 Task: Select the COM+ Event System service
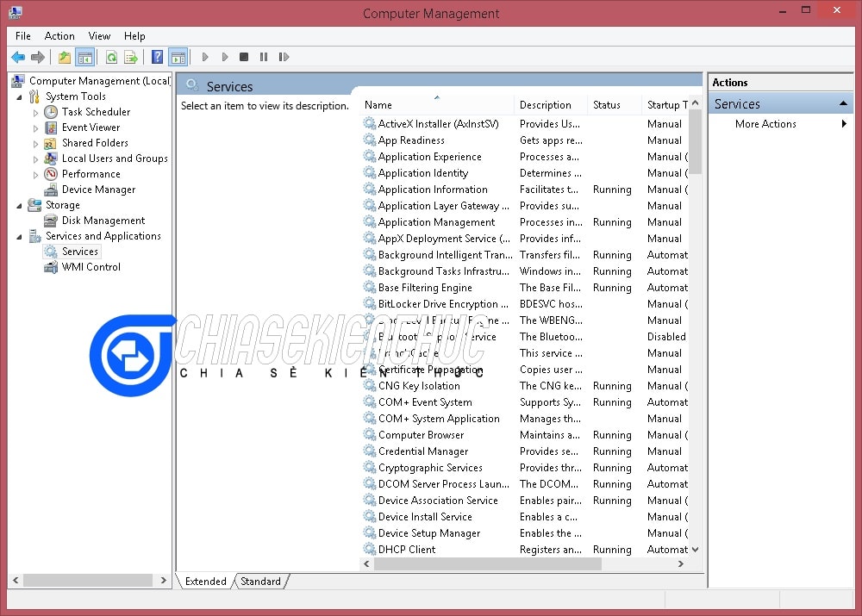coord(425,402)
